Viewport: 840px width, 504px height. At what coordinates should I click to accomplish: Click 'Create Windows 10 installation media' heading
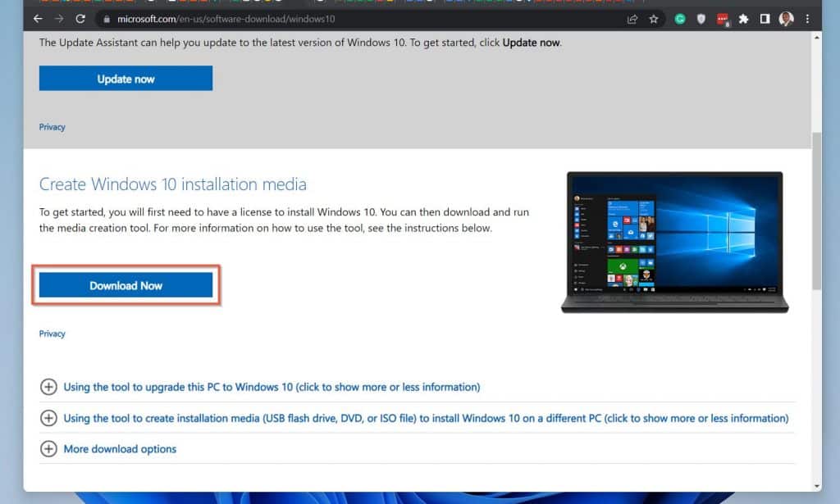[x=172, y=184]
